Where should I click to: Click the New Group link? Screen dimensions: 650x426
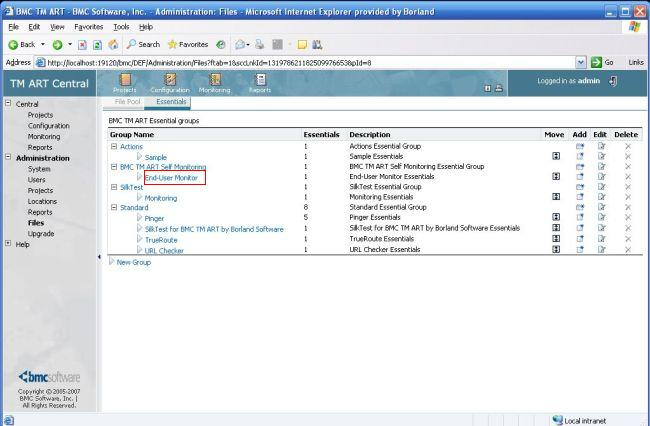[x=133, y=262]
